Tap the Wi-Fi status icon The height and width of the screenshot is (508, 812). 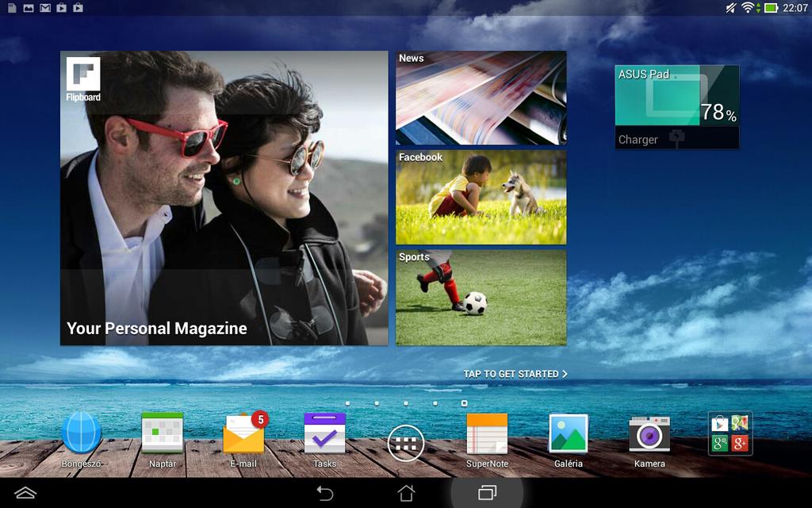pos(747,8)
